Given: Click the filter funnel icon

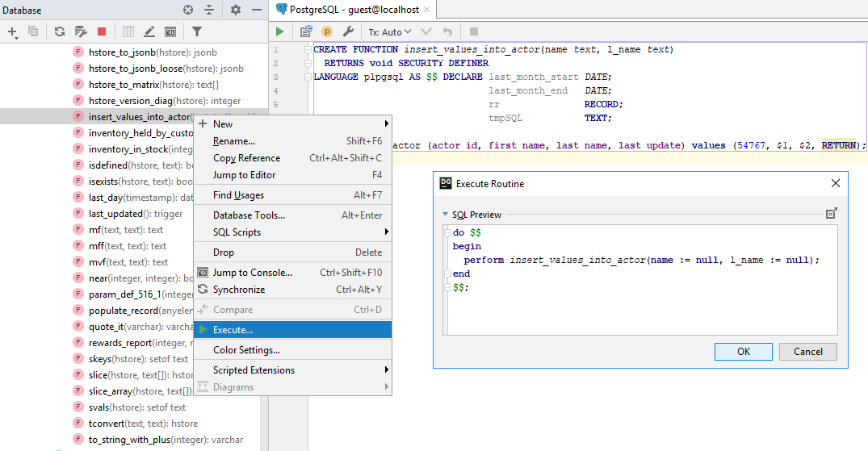Looking at the screenshot, I should [x=196, y=31].
